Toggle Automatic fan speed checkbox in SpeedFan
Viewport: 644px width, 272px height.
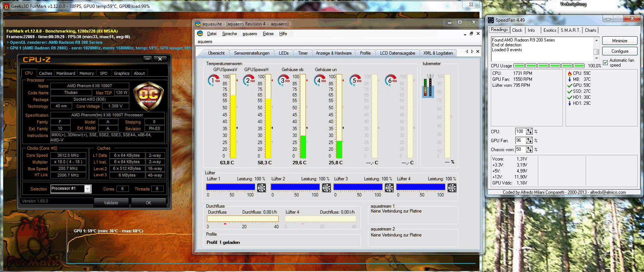605,62
